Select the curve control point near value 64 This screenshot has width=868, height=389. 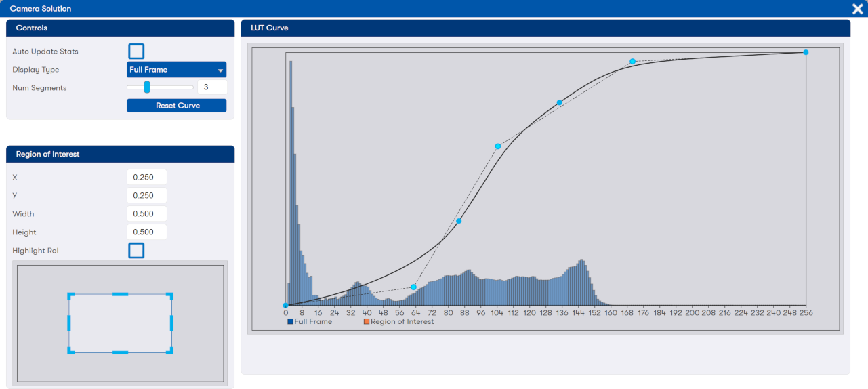tap(413, 287)
